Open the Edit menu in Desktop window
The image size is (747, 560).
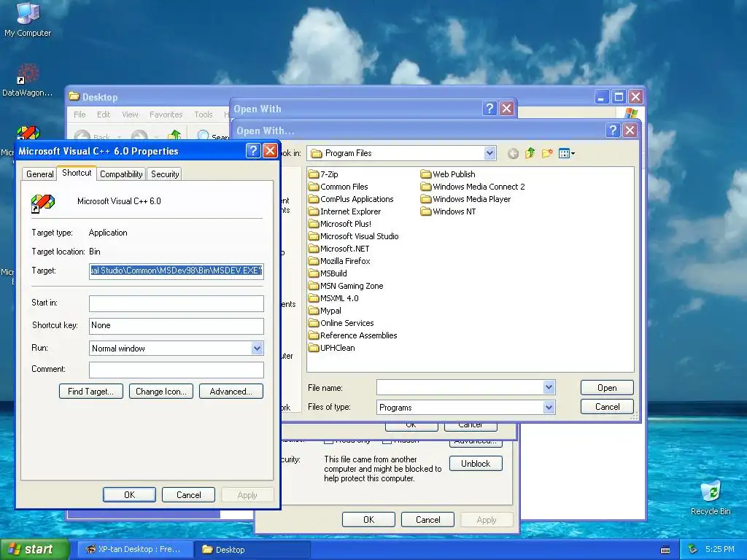(104, 114)
